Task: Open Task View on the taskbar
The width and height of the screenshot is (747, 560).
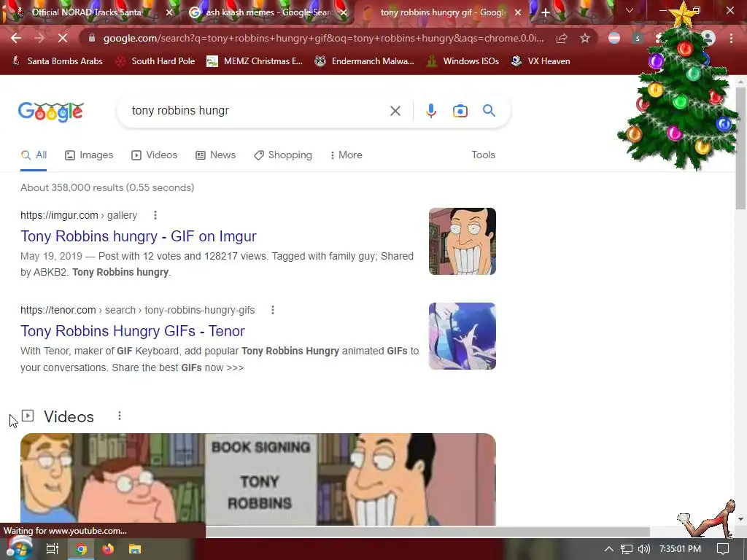Action: pyautogui.click(x=52, y=549)
